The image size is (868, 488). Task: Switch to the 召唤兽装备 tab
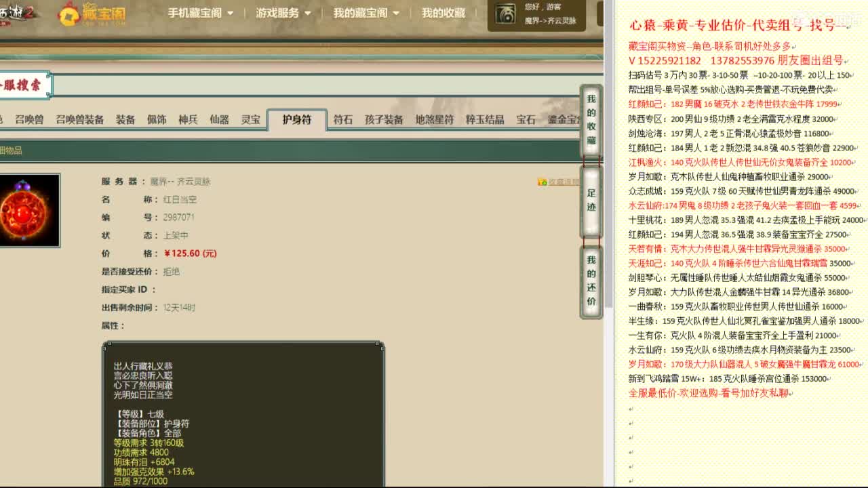pos(79,119)
